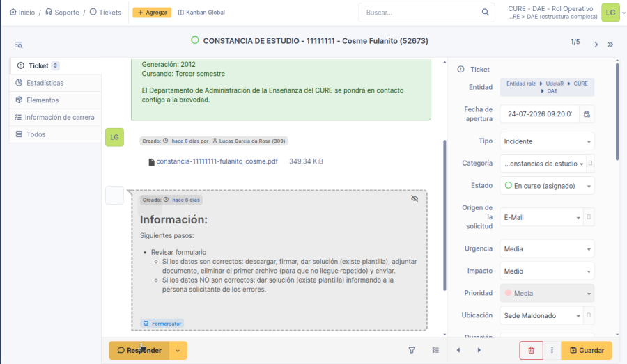Click the Guardar save button
This screenshot has height=364, width=627.
coord(587,350)
